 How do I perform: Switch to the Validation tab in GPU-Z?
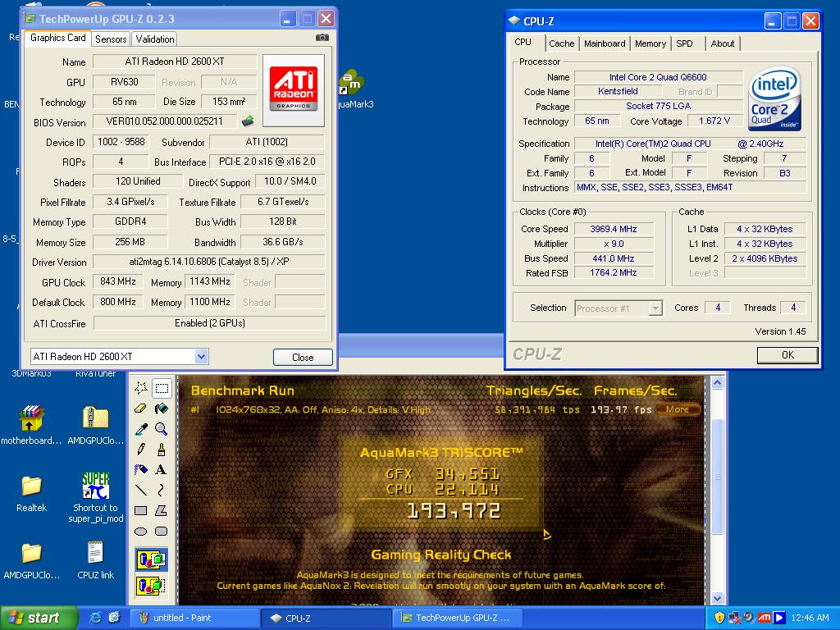click(x=155, y=39)
